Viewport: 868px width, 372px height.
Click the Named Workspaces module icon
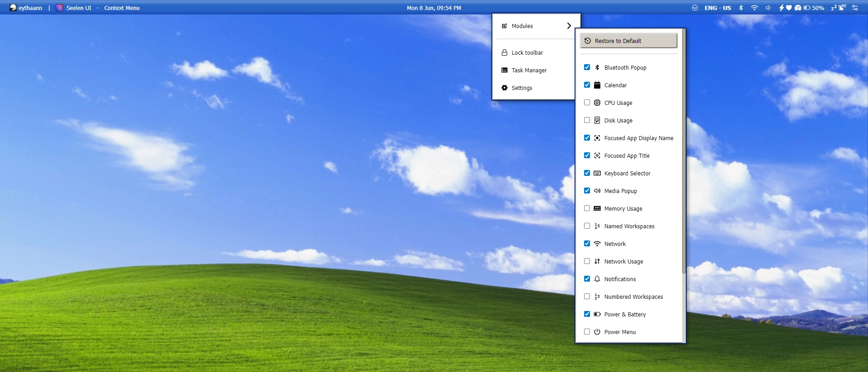[597, 226]
